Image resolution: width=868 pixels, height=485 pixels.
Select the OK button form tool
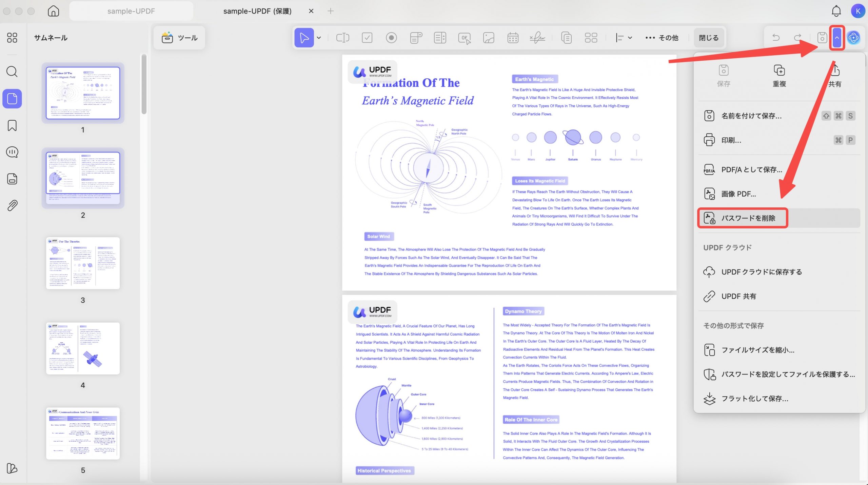464,38
